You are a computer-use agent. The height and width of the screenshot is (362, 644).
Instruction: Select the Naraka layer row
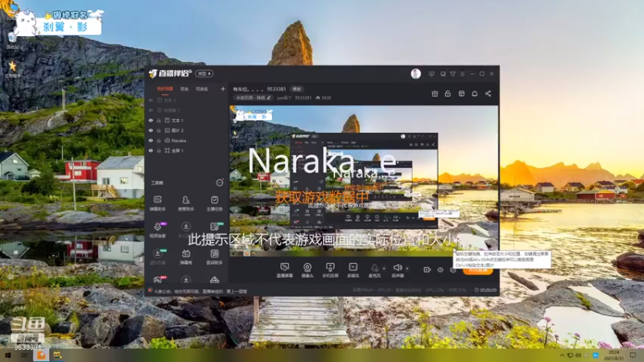pos(187,141)
